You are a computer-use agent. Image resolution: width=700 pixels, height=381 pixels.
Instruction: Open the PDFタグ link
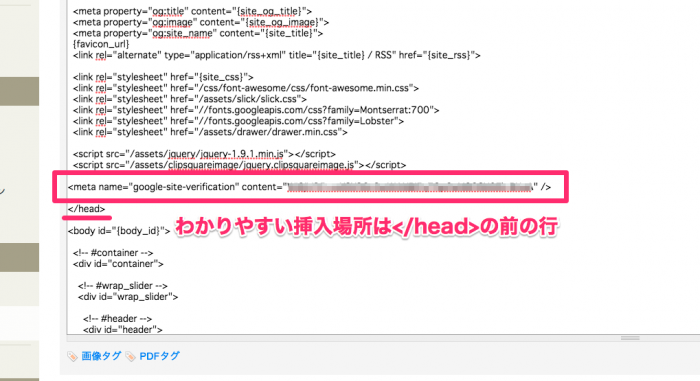click(x=159, y=356)
